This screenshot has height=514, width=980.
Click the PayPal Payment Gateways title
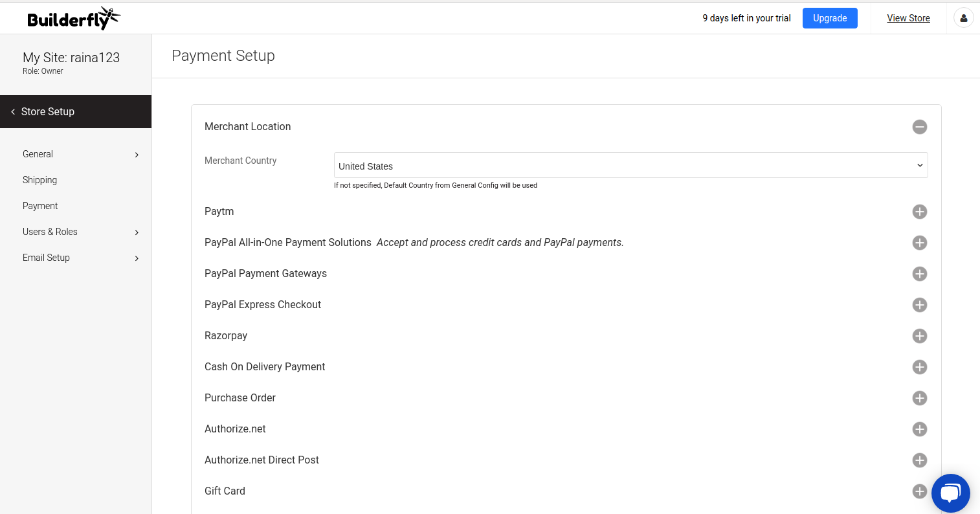tap(265, 274)
